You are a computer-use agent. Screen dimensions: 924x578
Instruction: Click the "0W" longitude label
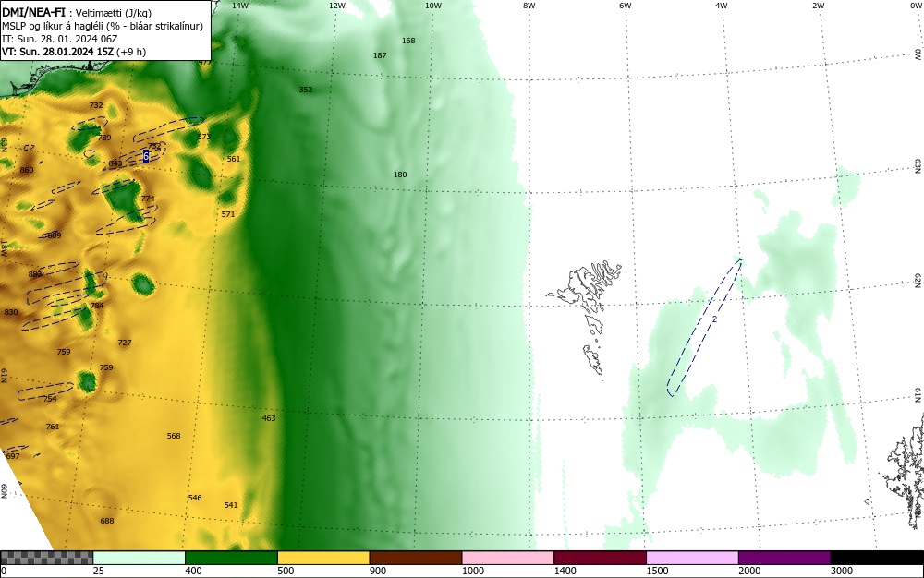coord(916,6)
